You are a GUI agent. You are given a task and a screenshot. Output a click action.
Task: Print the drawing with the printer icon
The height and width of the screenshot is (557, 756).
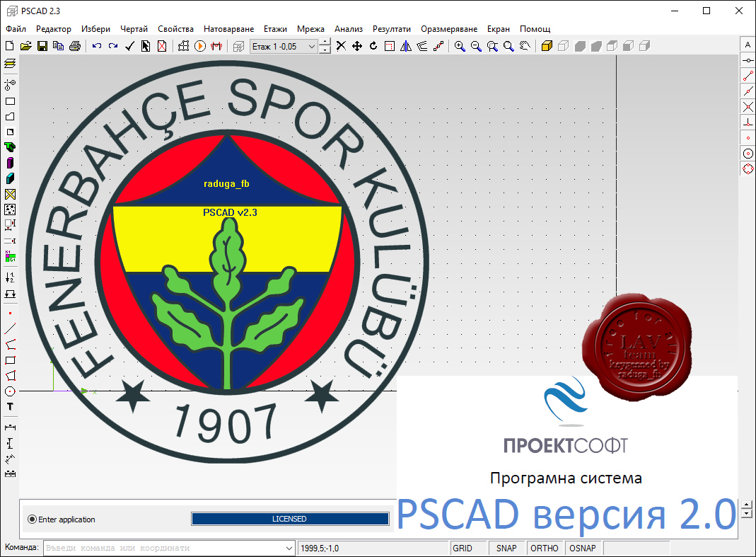[x=75, y=46]
